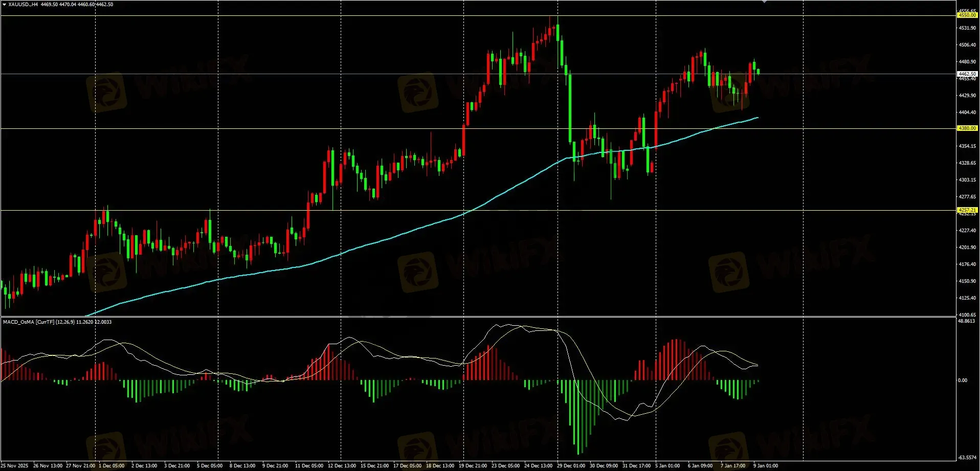Click the triangle beside the XAUUSD symbol label
980x471 pixels.
[5, 4]
